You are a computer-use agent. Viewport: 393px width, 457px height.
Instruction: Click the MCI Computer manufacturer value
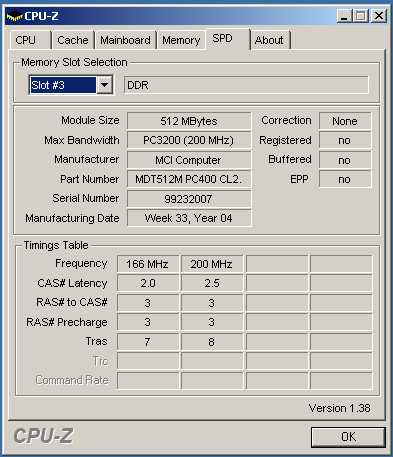click(x=189, y=160)
